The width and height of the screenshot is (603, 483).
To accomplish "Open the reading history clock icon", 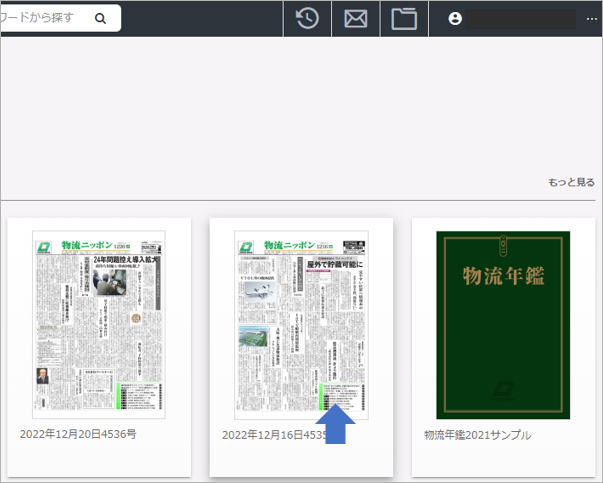I will pyautogui.click(x=307, y=18).
